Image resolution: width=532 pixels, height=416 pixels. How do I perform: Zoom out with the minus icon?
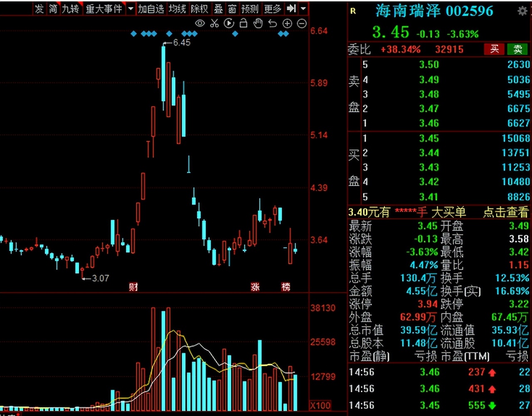[x=302, y=24]
